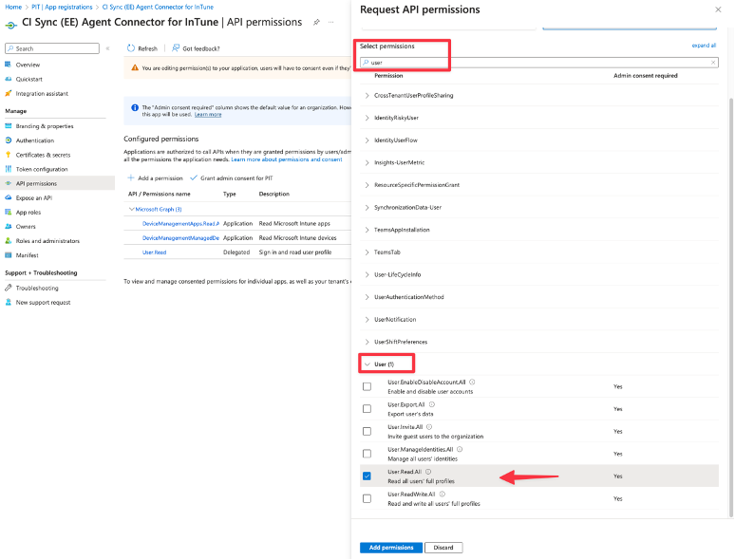The image size is (735, 560).
Task: Pin the API permissions page
Action: pos(316,22)
